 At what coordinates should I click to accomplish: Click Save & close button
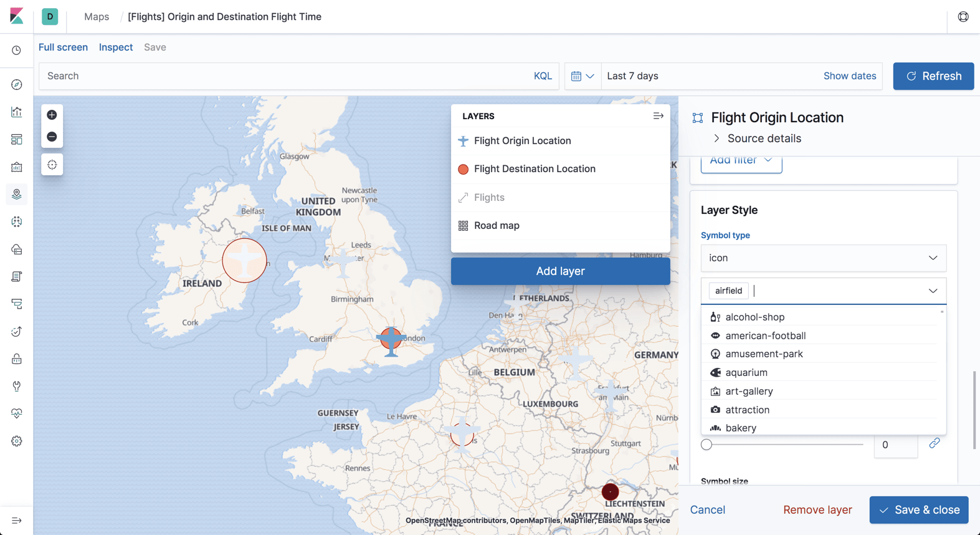919,510
